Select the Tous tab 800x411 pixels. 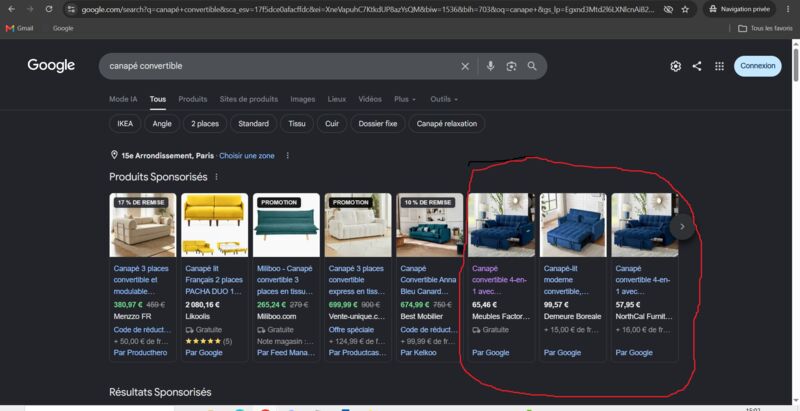[x=158, y=99]
